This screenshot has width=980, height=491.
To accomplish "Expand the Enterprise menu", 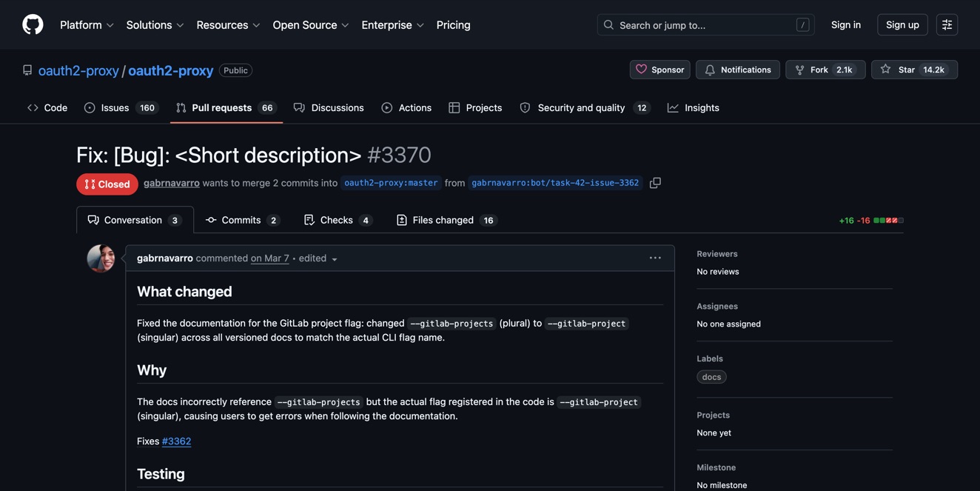I will tap(387, 23).
